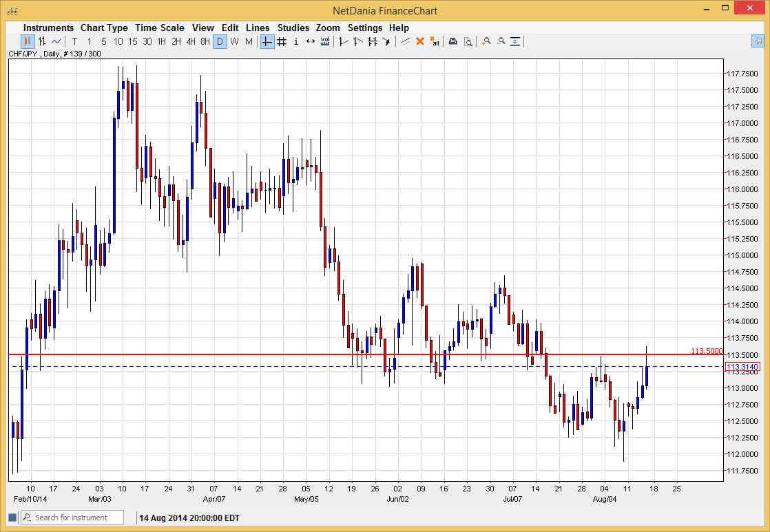This screenshot has width=770, height=532.
Task: Click the volume indicator icon
Action: 324,42
